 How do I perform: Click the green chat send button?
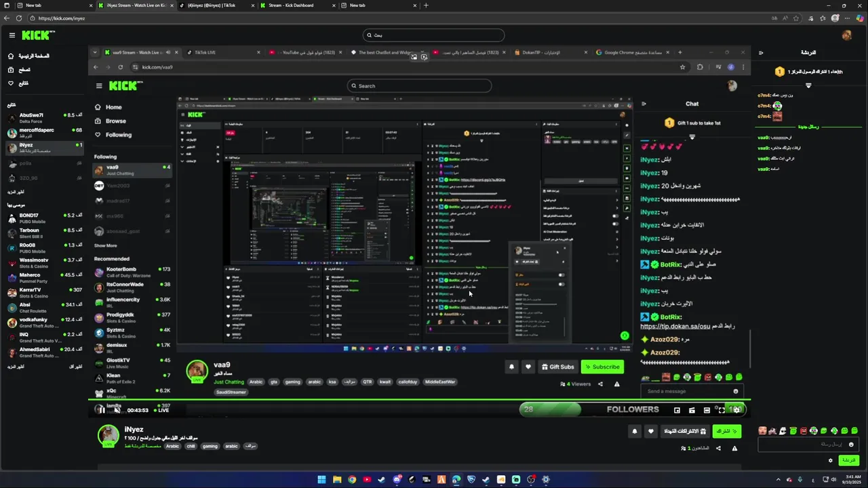coord(848,460)
